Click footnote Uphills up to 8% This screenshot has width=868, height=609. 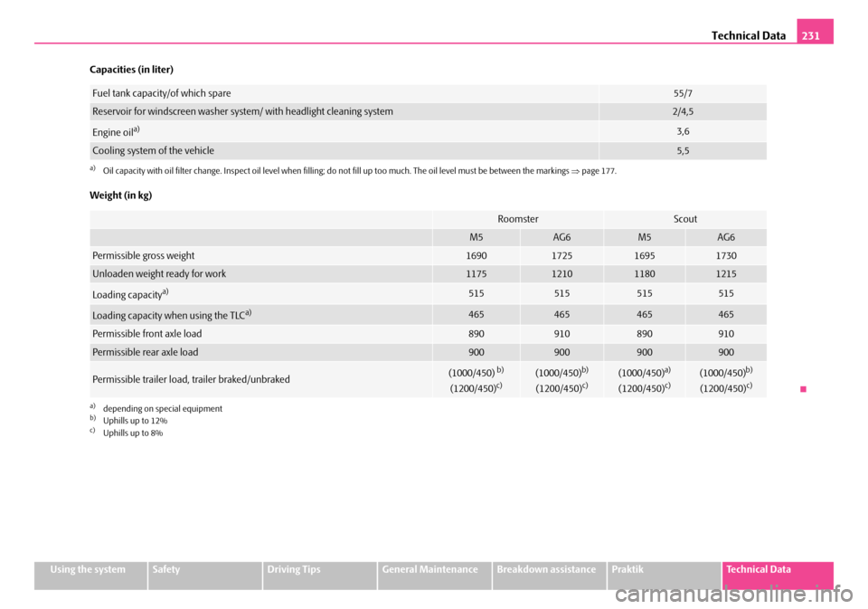coord(133,433)
